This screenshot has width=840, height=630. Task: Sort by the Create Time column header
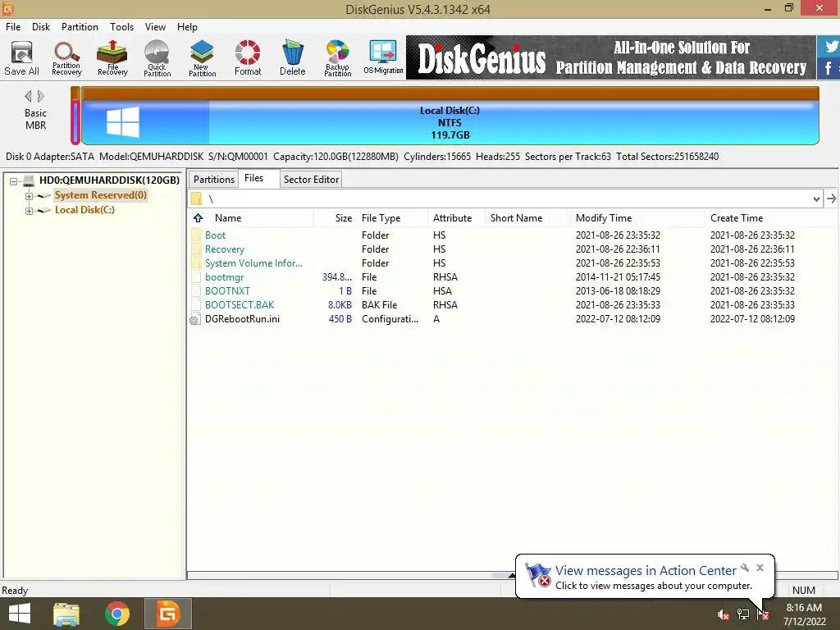point(771,218)
